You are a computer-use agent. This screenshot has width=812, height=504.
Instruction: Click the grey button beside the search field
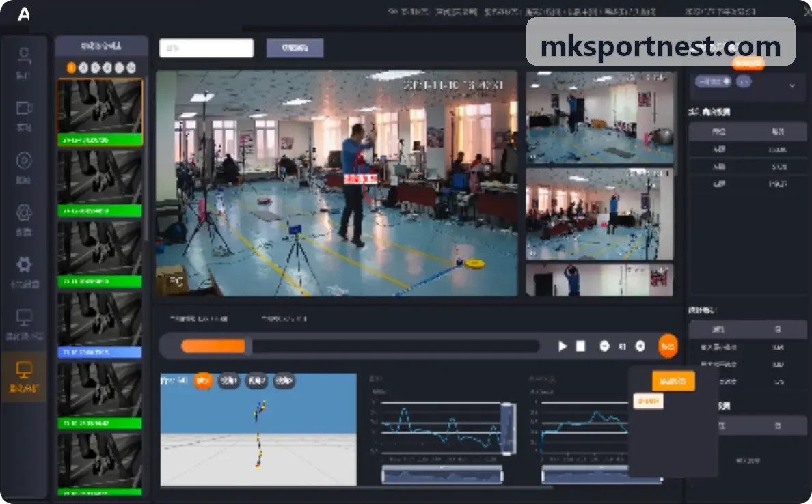tap(295, 48)
